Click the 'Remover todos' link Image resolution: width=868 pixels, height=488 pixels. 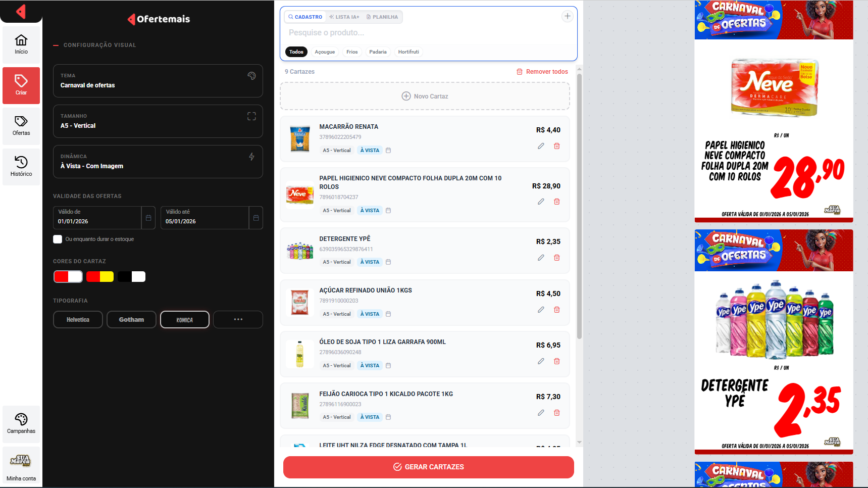click(x=542, y=72)
